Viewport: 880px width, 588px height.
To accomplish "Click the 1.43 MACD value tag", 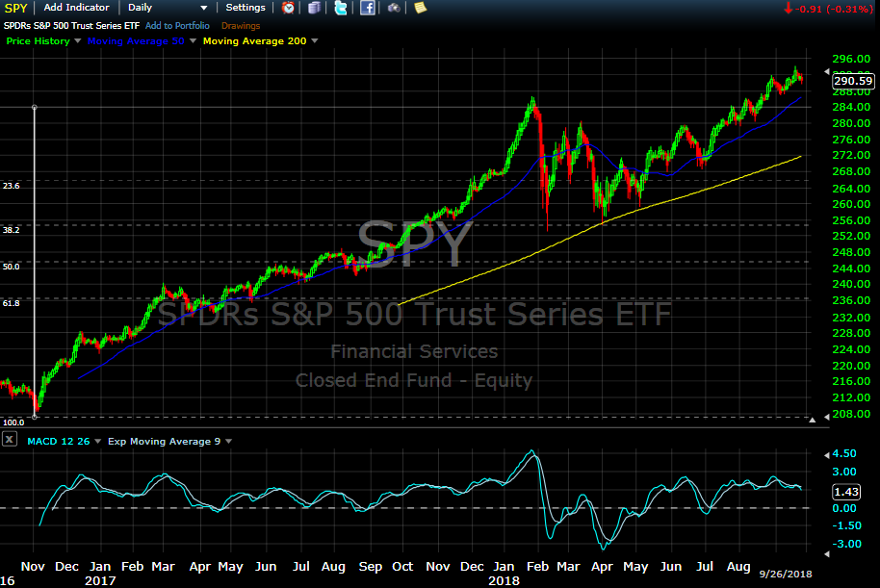I will (x=846, y=492).
